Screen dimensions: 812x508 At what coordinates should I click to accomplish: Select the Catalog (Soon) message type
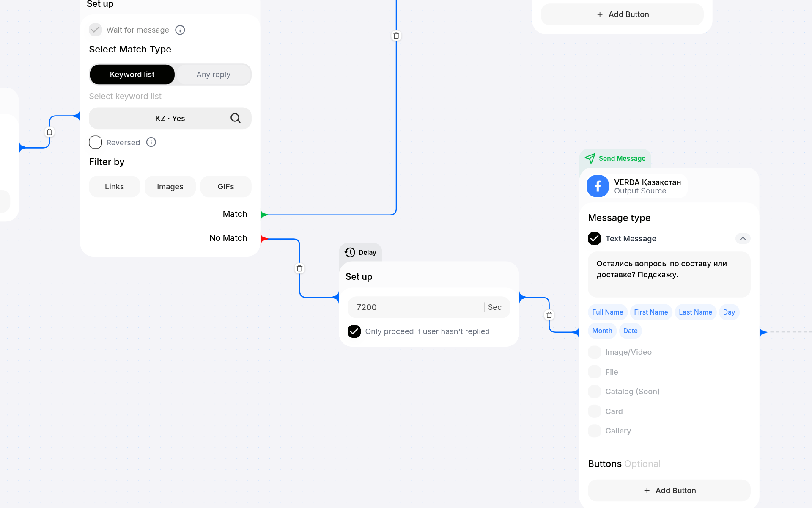pyautogui.click(x=594, y=392)
